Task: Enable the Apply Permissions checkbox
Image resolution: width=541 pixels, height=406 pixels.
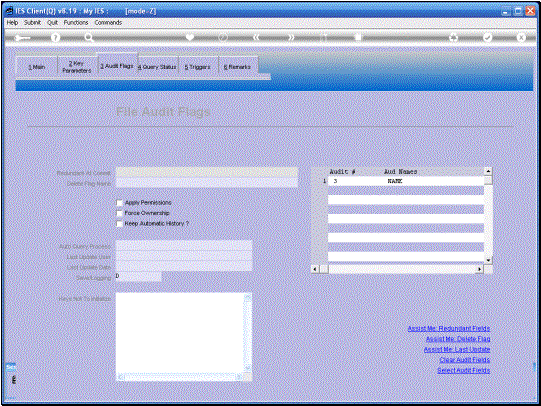Action: point(119,203)
